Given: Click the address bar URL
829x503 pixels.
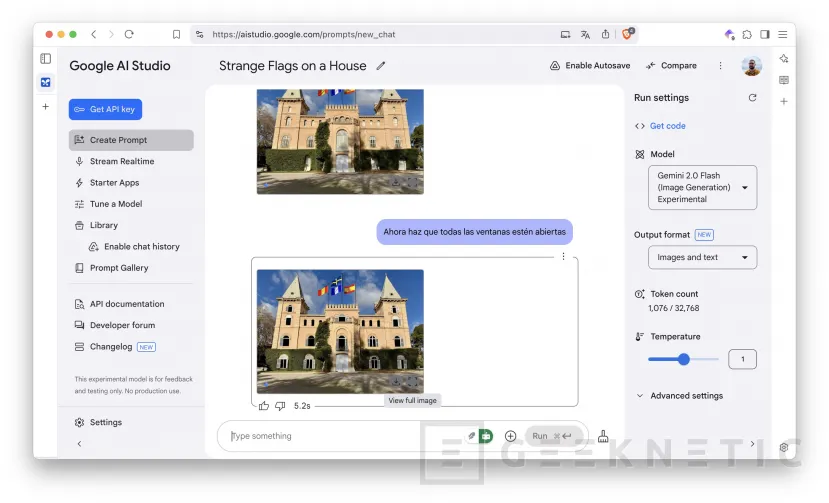Looking at the screenshot, I should click(x=303, y=34).
